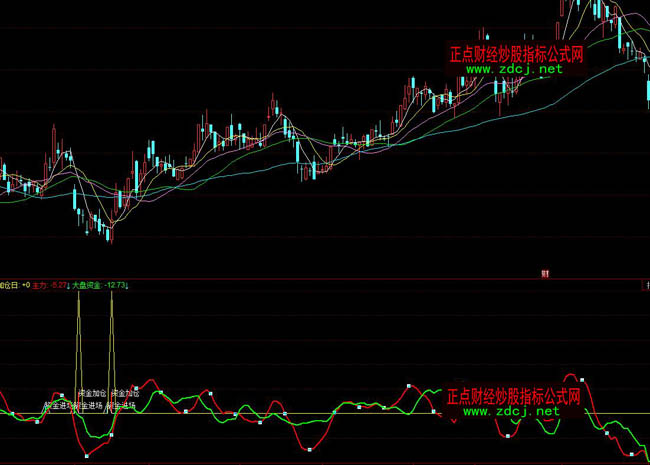Viewport: 650px width, 465px height.
Task: Open the www.zdcj.net link in the lower panel
Action: point(512,411)
